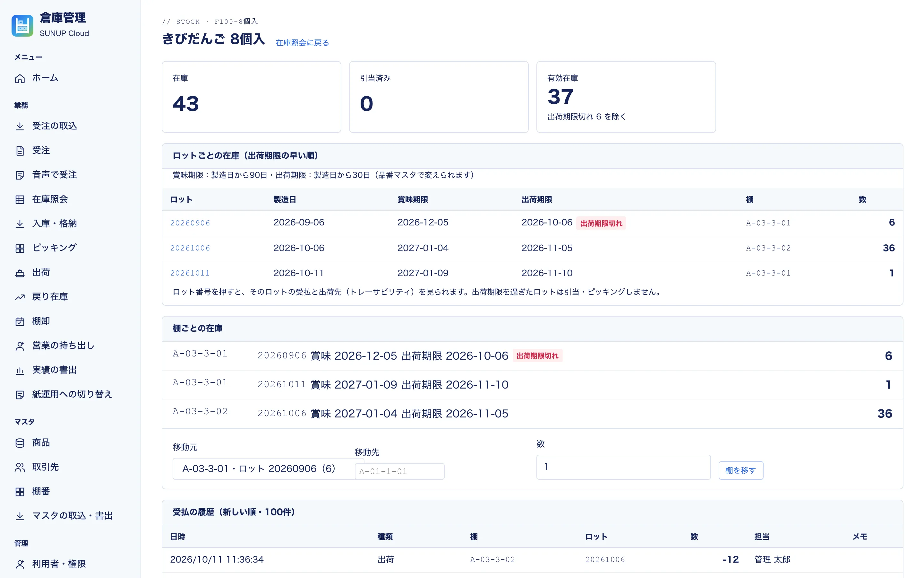Click the 在庫照会 table icon
Viewport: 924px width, 578px height.
click(x=20, y=199)
